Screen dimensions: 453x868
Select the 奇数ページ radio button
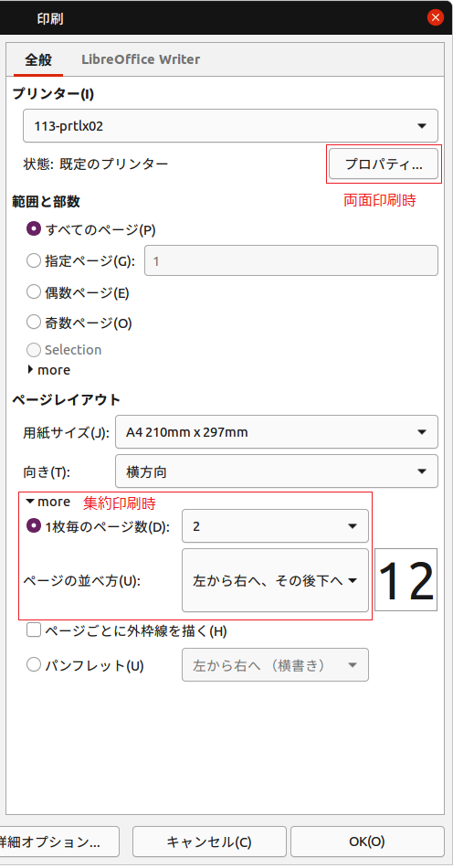coord(34,323)
